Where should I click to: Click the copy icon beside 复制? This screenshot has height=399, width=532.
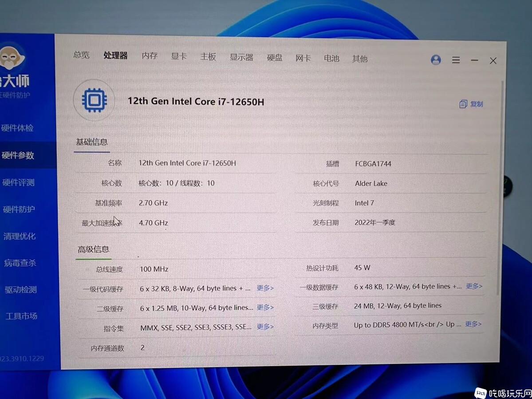463,104
